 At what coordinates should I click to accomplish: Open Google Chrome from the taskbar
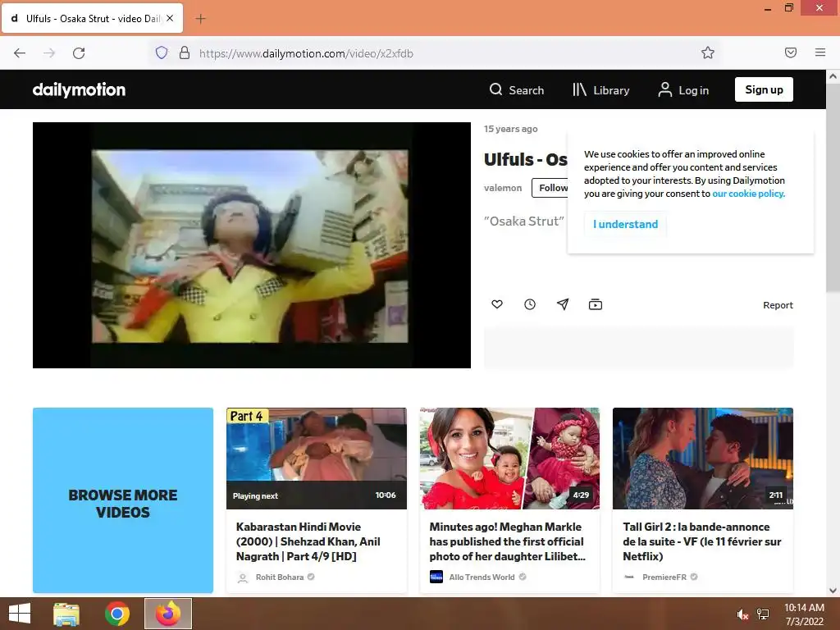[x=116, y=614]
